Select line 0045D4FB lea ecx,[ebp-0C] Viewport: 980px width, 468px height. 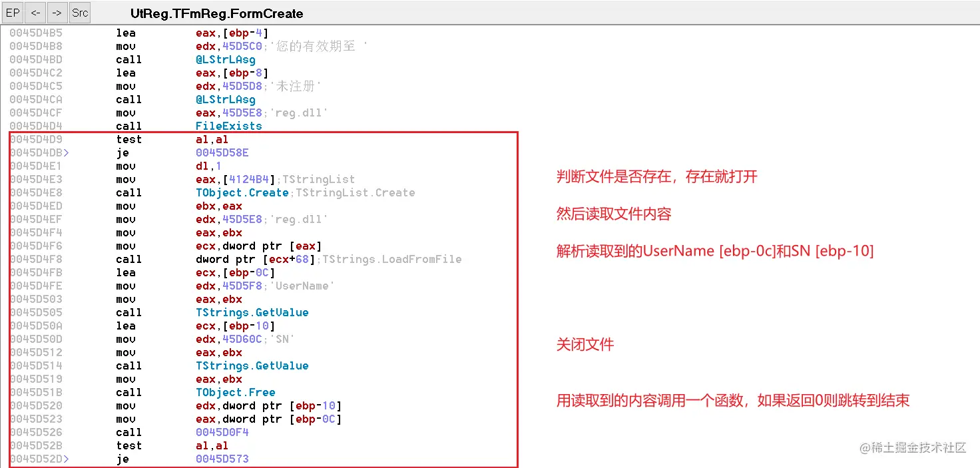(x=142, y=272)
